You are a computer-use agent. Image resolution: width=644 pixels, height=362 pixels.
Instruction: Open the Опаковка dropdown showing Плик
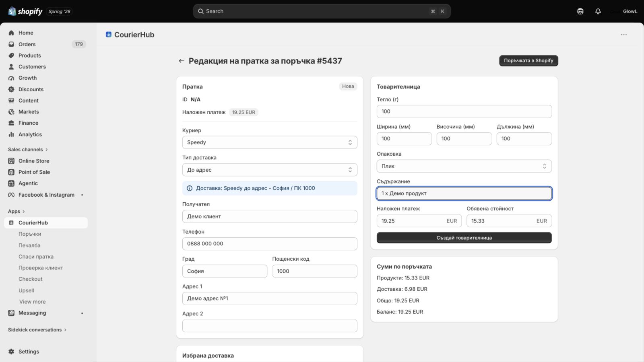[x=464, y=166]
